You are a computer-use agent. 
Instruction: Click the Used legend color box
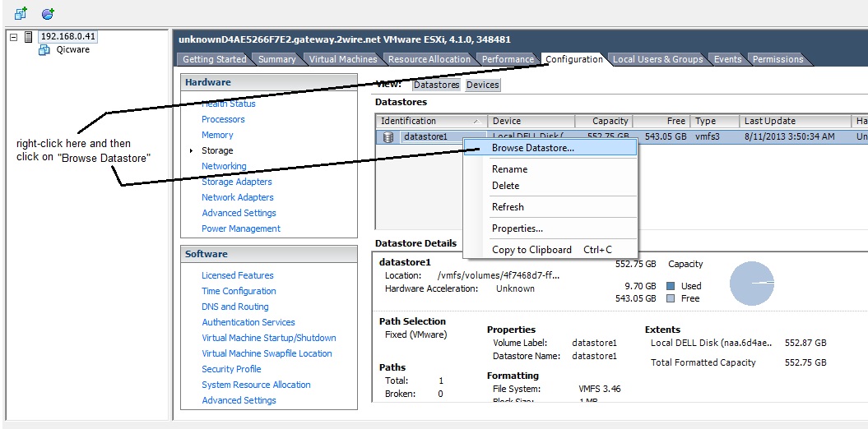tap(670, 286)
